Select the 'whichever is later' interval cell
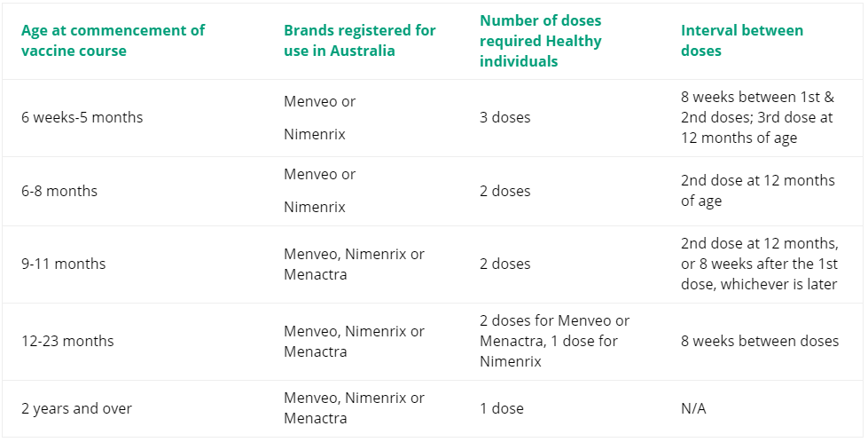Viewport: 868px width, 442px height. [760, 264]
